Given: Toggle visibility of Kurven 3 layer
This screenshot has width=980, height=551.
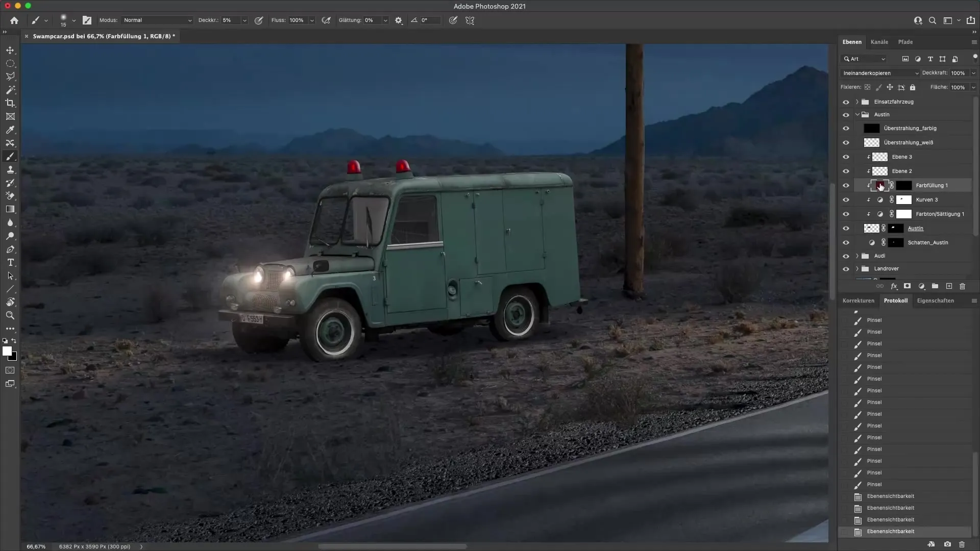Looking at the screenshot, I should [846, 200].
